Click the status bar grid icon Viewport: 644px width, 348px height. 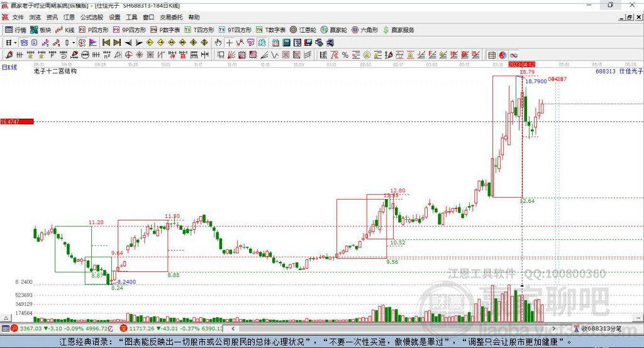point(5,329)
